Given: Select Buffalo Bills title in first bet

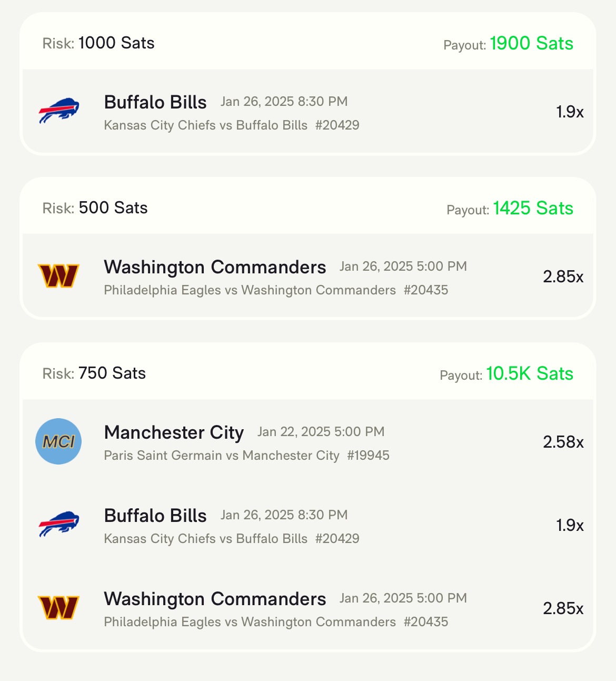Looking at the screenshot, I should (155, 102).
